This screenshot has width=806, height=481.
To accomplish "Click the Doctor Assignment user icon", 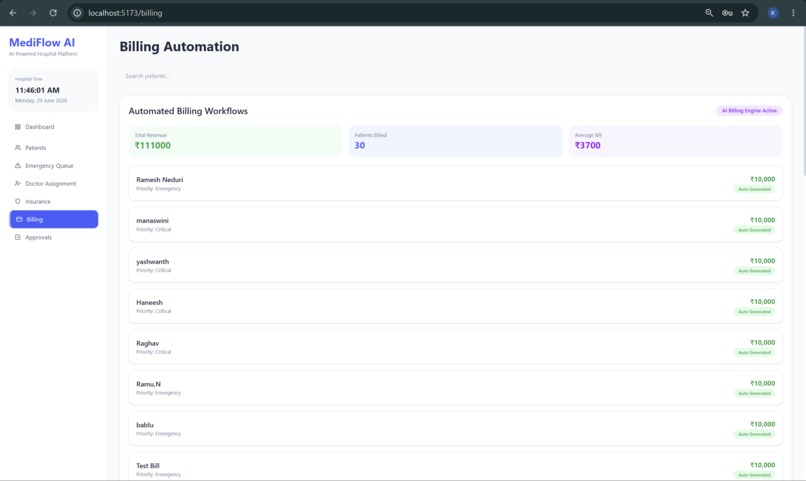I will pos(18,183).
